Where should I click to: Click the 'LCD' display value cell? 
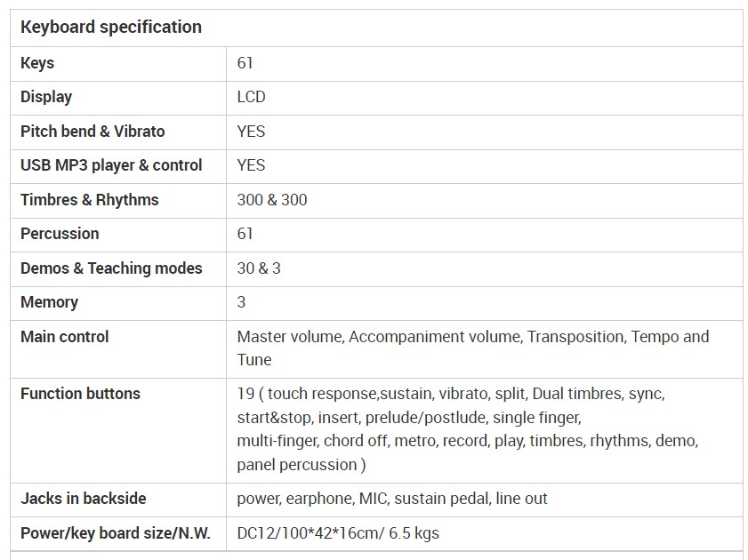pyautogui.click(x=251, y=97)
